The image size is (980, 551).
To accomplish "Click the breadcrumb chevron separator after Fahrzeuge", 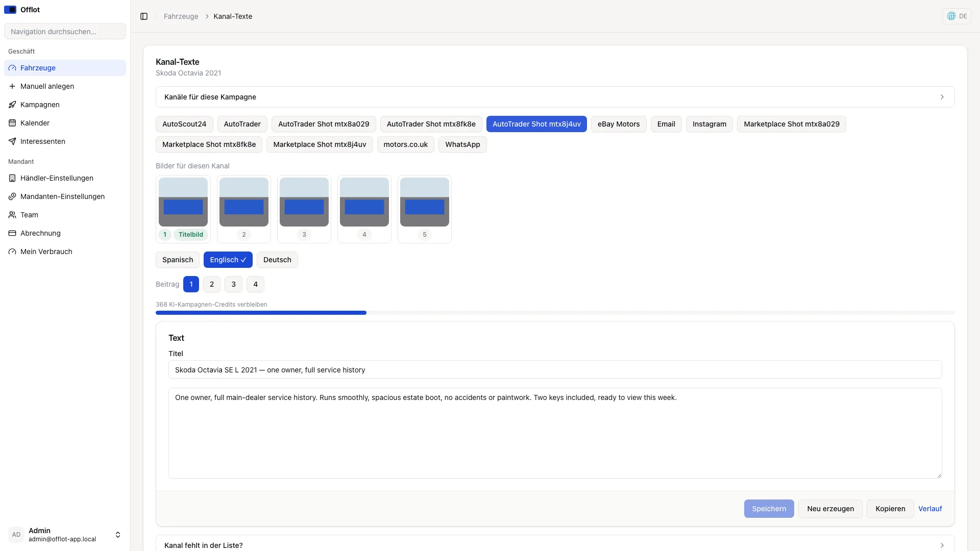I will tap(207, 16).
